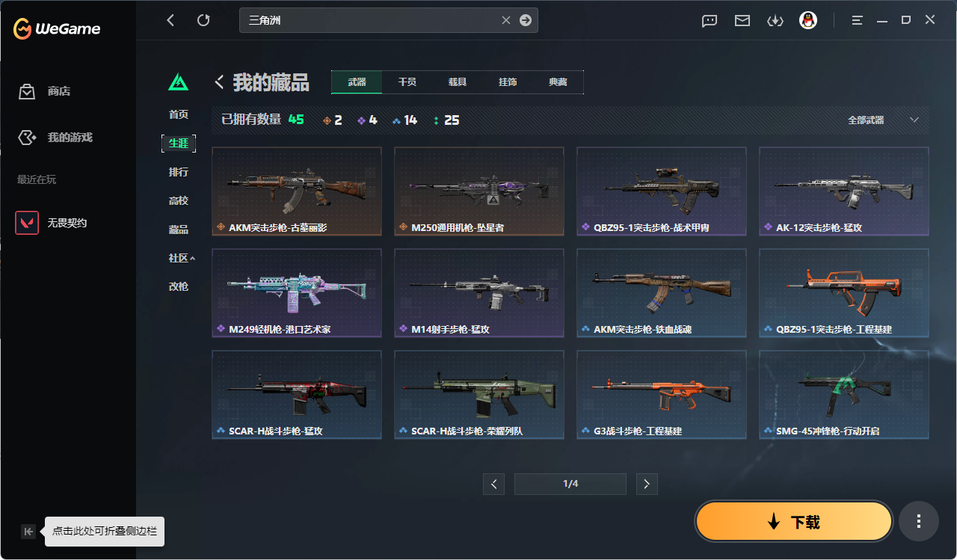Open the hamburger menu icon in title bar

click(858, 20)
